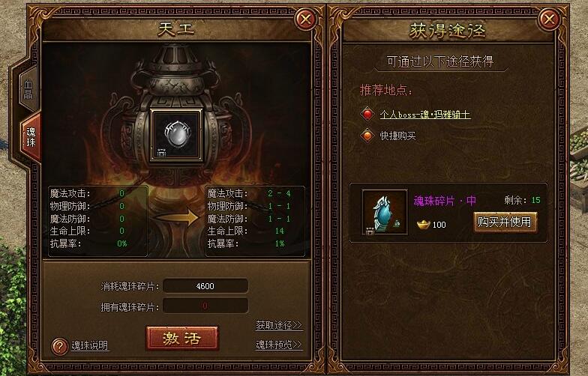
Task: Click the 拥有魂珠碎片 value field
Action: (x=205, y=306)
